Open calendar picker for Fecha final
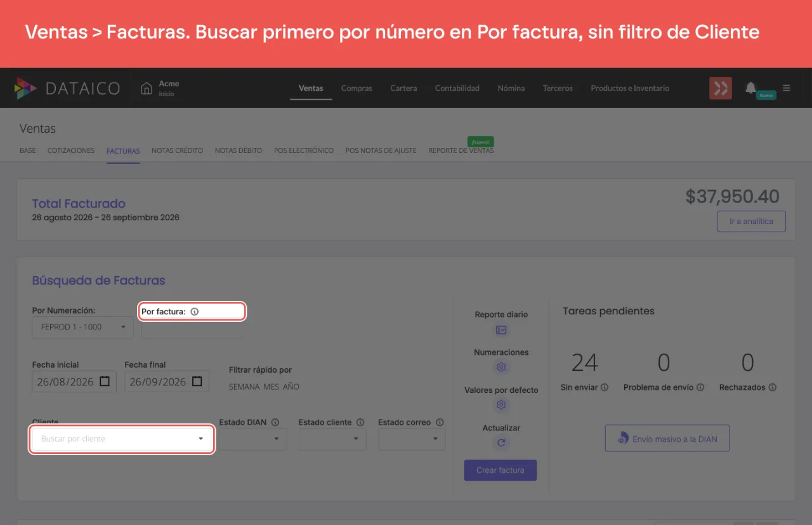This screenshot has width=812, height=525. (197, 382)
